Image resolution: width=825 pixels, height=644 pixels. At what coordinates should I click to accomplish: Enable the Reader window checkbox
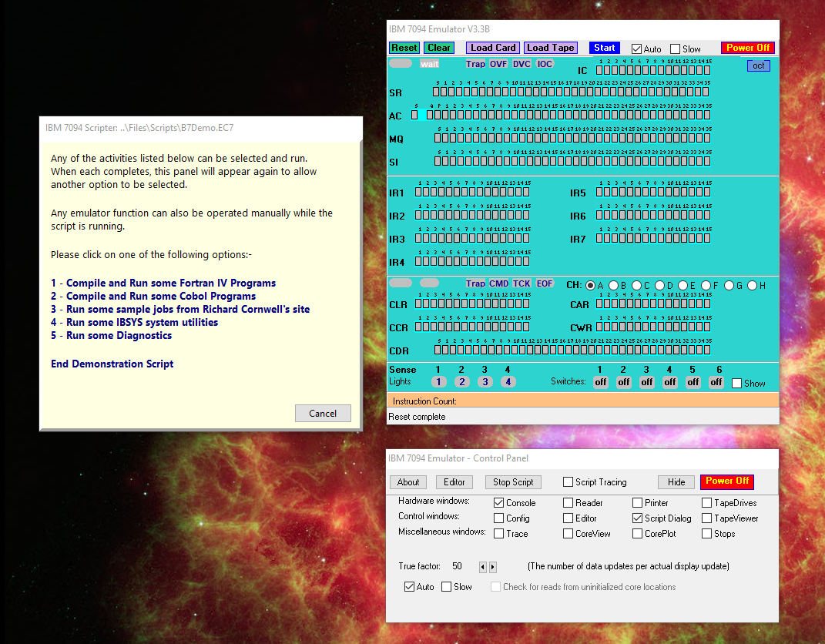point(568,503)
